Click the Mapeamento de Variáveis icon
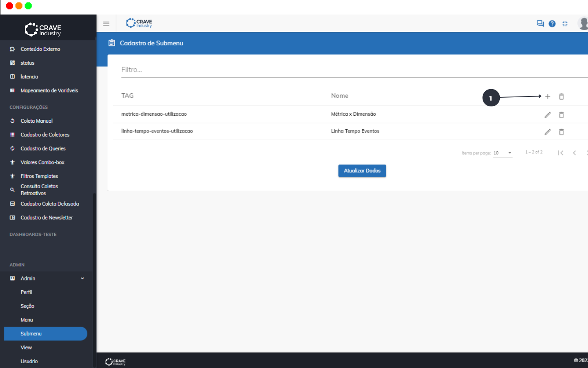Viewport: 588px width, 368px height. pyautogui.click(x=12, y=91)
